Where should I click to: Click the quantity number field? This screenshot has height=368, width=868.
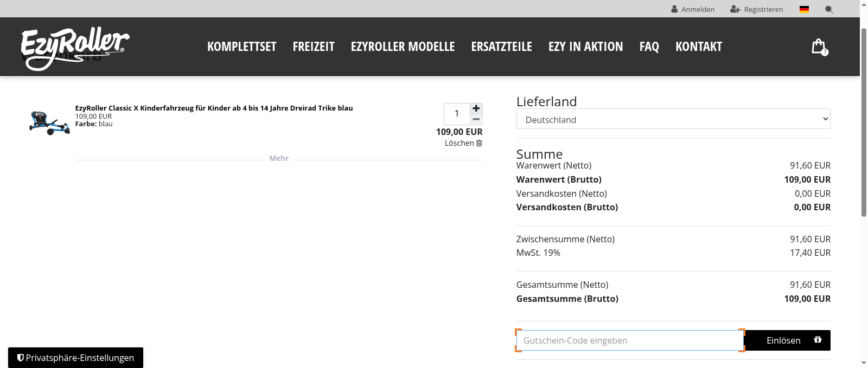(457, 114)
